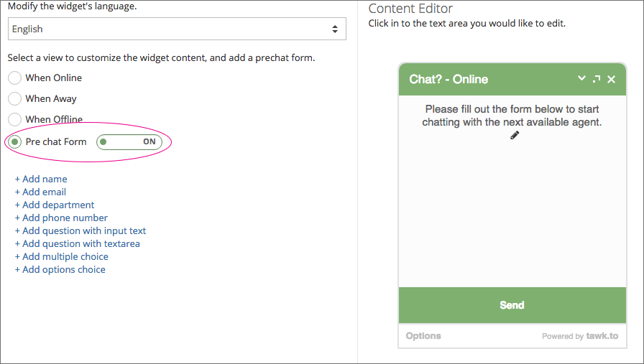Click the + Add name link
Viewport: 644px width, 364px height.
click(x=41, y=179)
